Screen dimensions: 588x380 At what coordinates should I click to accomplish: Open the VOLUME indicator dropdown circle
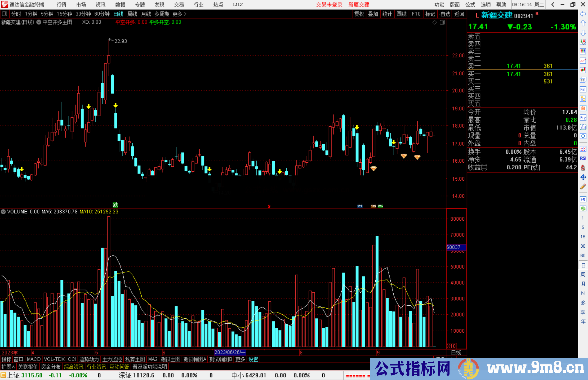click(3, 212)
